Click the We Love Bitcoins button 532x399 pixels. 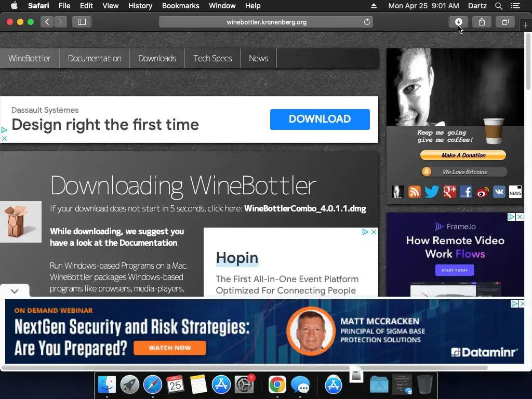(464, 171)
